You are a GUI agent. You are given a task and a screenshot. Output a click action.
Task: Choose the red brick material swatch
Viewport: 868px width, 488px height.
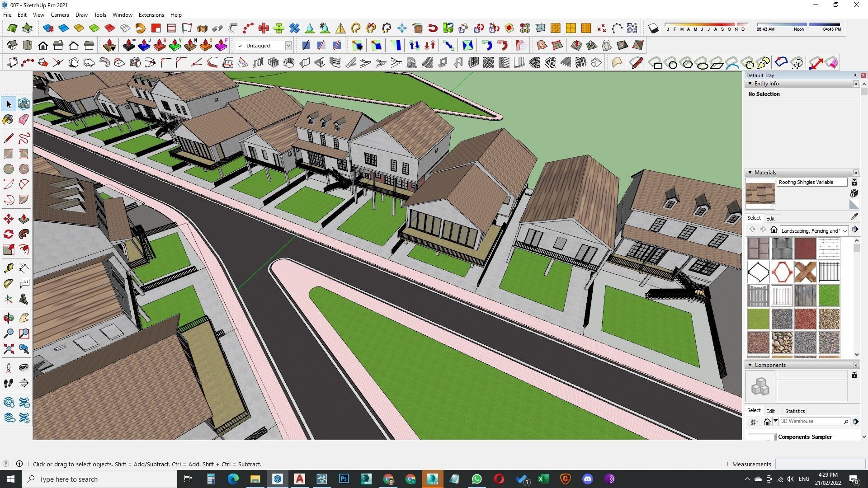[x=805, y=248]
